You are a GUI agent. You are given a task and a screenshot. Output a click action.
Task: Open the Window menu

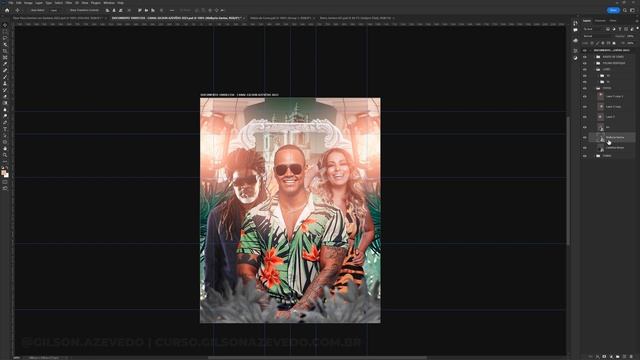click(x=109, y=2)
